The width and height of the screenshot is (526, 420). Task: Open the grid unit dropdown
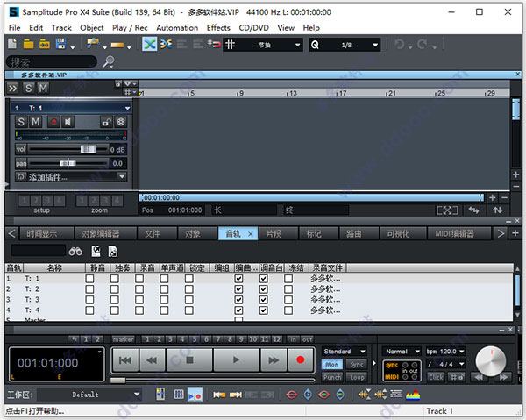297,45
